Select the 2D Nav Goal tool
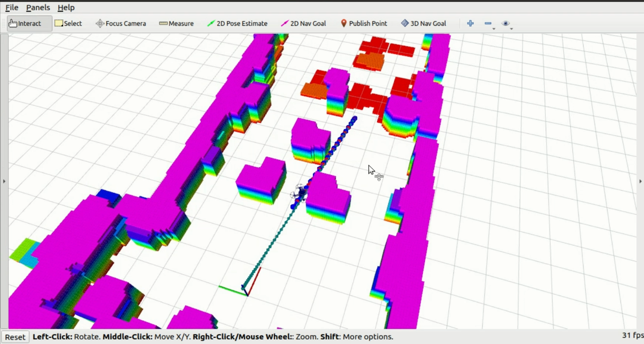This screenshot has width=644, height=344. [304, 24]
